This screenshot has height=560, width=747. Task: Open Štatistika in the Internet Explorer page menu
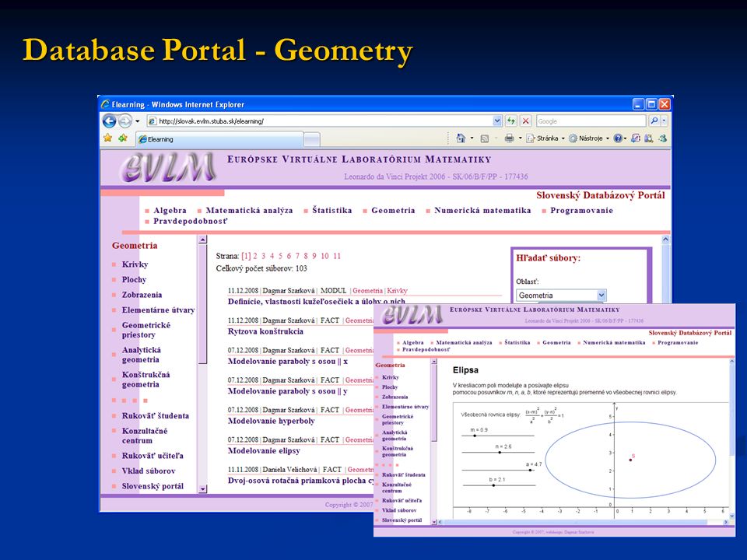coord(332,211)
